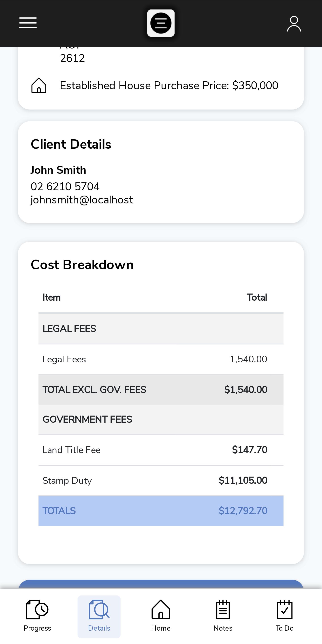Viewport: 322px width, 644px height.
Task: Click the Established House Purchase Price text
Action: (169, 85)
